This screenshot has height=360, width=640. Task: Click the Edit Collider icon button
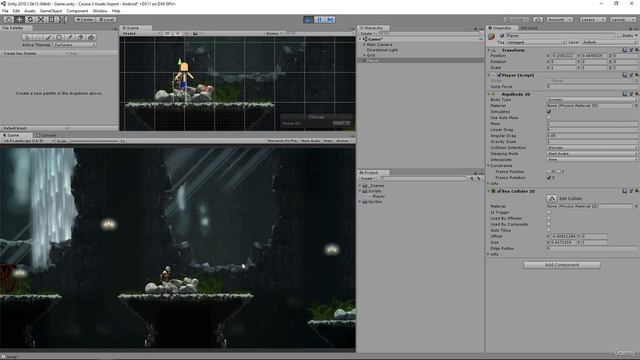click(x=552, y=198)
